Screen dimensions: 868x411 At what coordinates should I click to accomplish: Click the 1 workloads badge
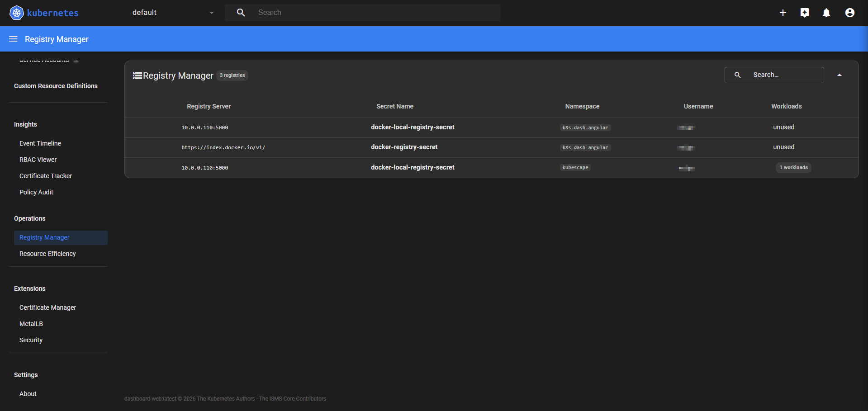coord(793,168)
